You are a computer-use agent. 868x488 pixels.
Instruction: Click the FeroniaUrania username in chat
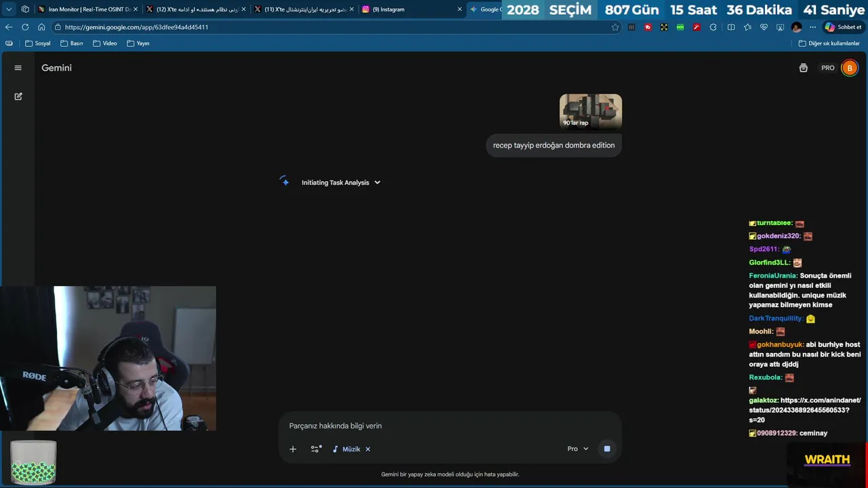773,276
